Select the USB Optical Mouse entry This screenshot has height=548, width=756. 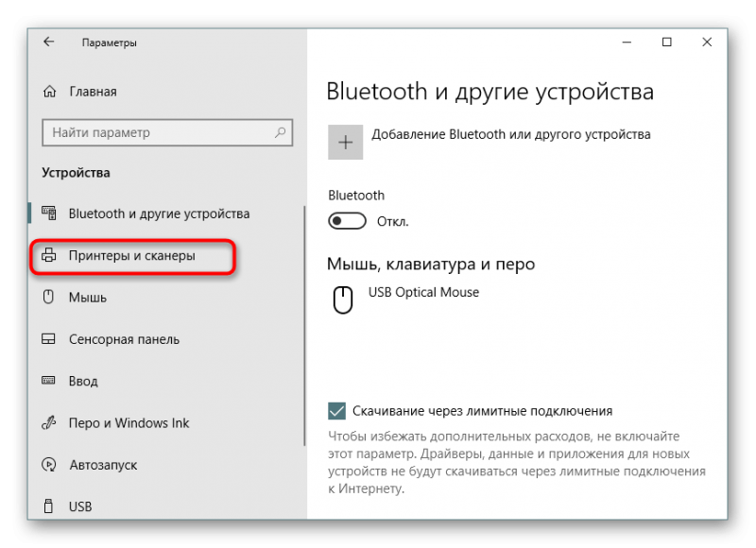[423, 292]
